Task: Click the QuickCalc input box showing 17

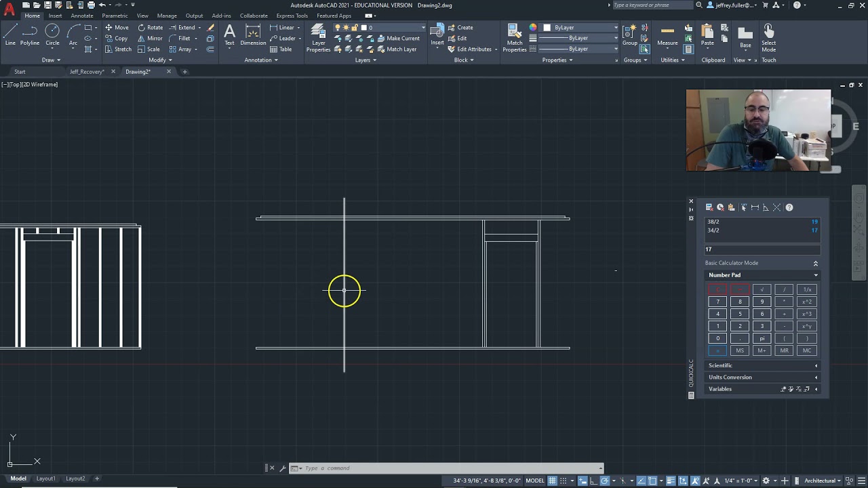Action: (762, 249)
